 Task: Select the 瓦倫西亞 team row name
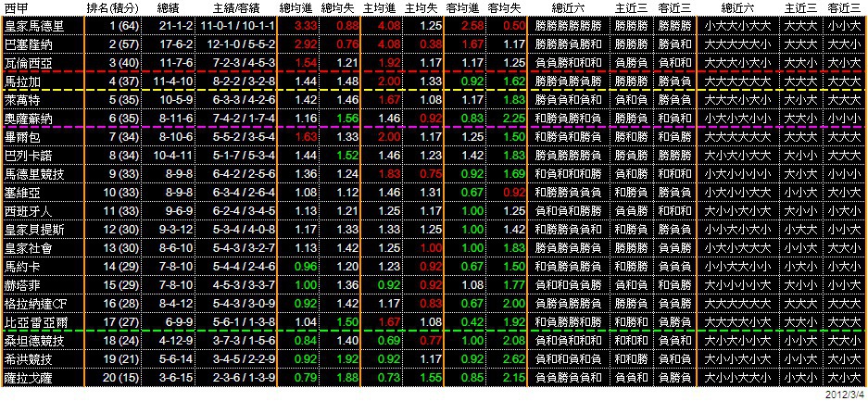click(26, 62)
